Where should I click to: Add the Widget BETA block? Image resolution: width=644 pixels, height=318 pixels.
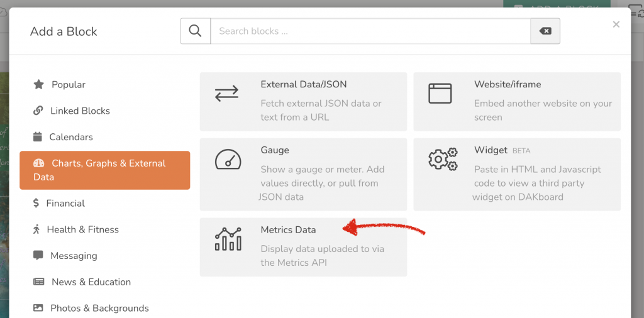(x=517, y=174)
